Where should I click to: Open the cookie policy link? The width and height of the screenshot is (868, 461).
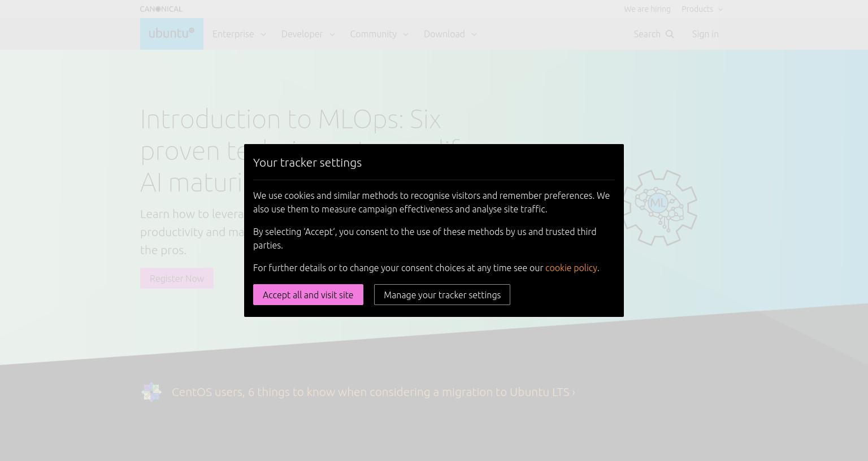click(x=571, y=268)
